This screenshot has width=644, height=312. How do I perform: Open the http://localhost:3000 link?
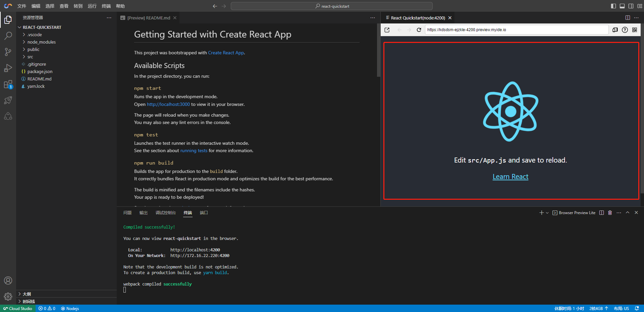(168, 104)
